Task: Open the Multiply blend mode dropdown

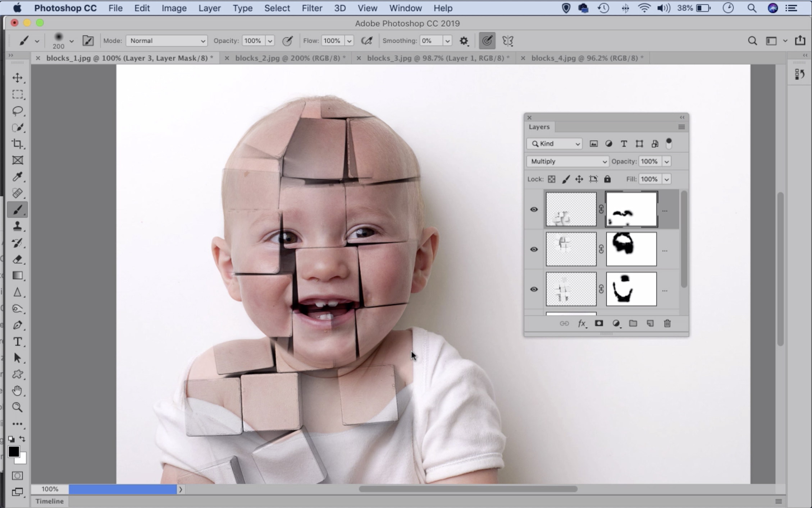Action: point(567,161)
